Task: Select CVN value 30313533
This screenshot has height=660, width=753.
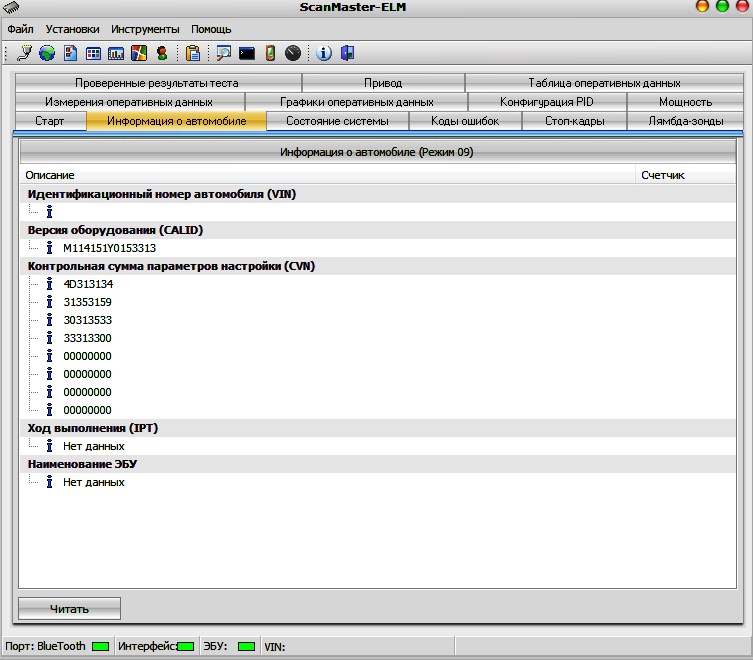Action: tap(87, 320)
